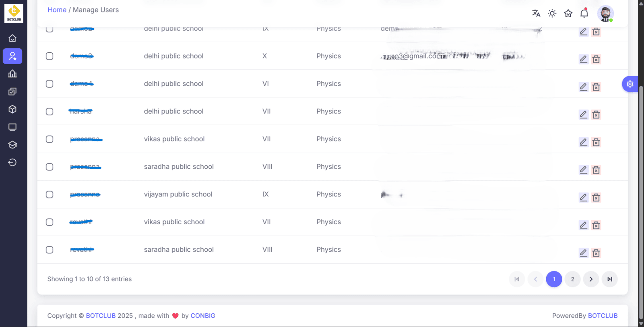The width and height of the screenshot is (644, 327).
Task: Click the class "VI" cell
Action: click(x=266, y=84)
